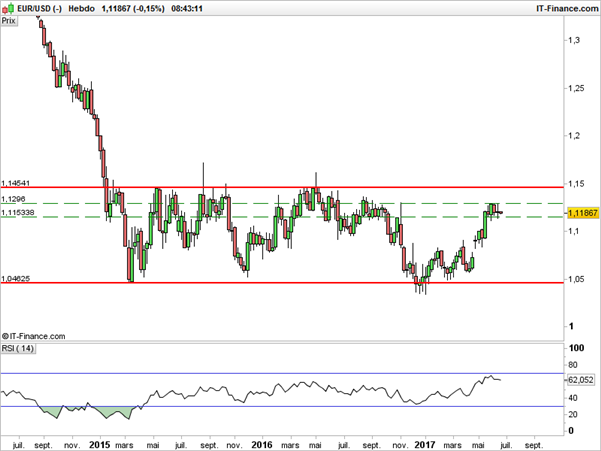Click the EUR/USD (-) instrument title
The width and height of the screenshot is (601, 451).
pos(39,8)
